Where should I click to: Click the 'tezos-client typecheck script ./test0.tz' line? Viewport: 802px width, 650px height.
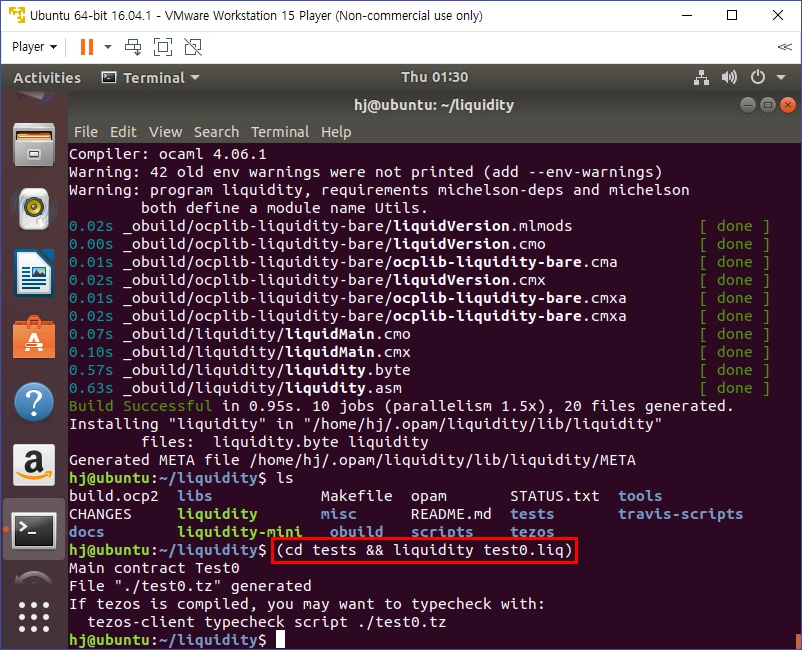[x=266, y=622]
